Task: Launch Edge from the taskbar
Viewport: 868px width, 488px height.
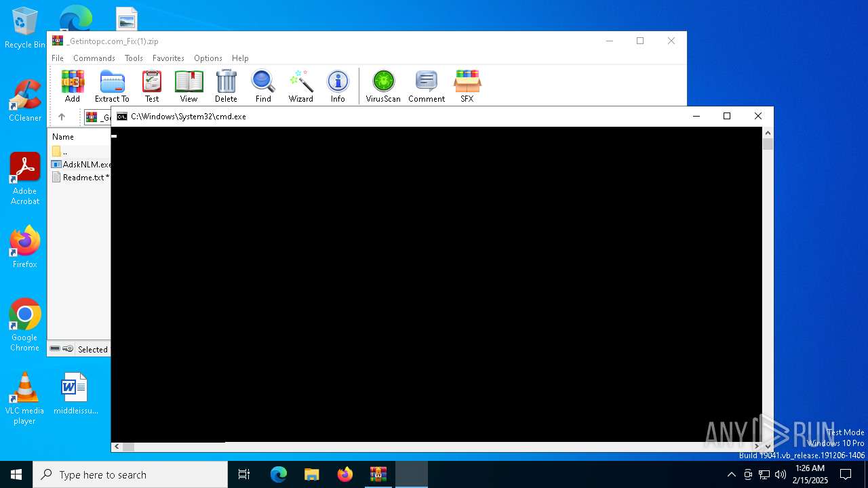Action: [x=279, y=474]
